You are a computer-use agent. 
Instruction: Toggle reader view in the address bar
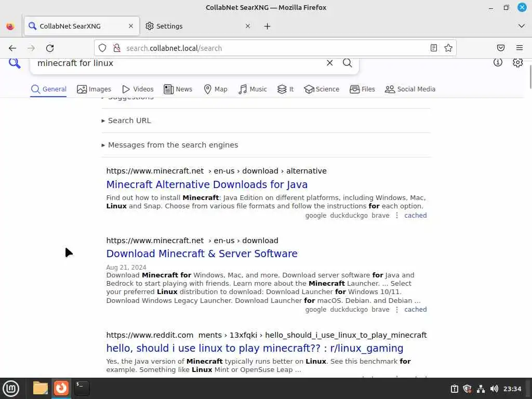pyautogui.click(x=434, y=48)
